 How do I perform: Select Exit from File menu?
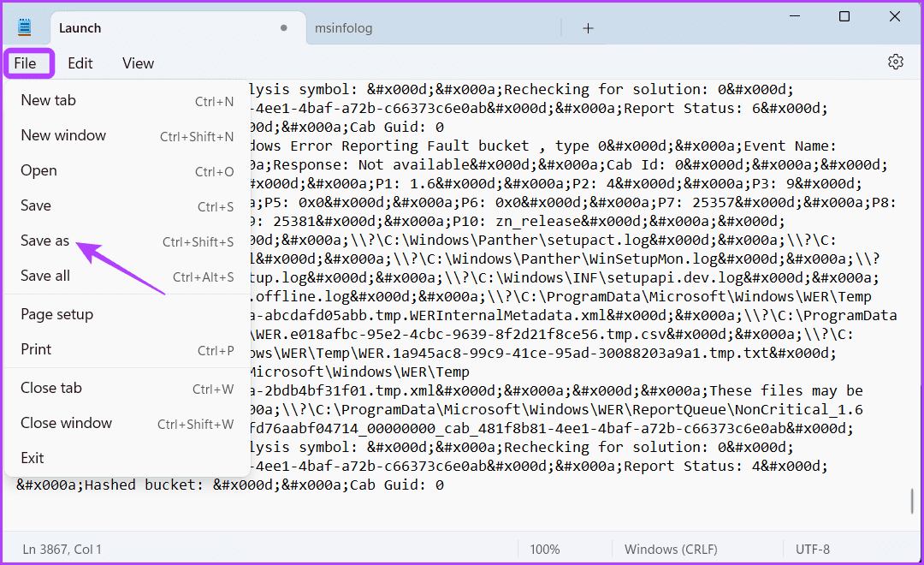(127, 458)
